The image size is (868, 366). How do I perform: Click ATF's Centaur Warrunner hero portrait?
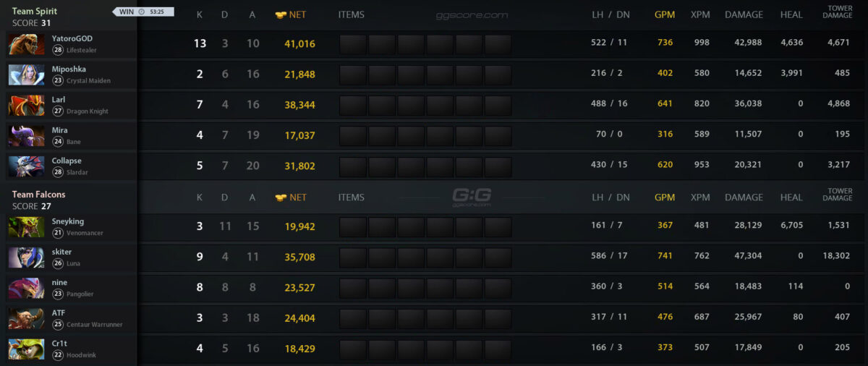pyautogui.click(x=27, y=318)
